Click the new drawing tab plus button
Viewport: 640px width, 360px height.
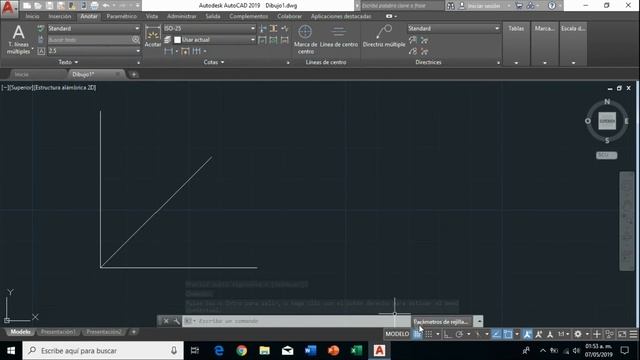133,75
